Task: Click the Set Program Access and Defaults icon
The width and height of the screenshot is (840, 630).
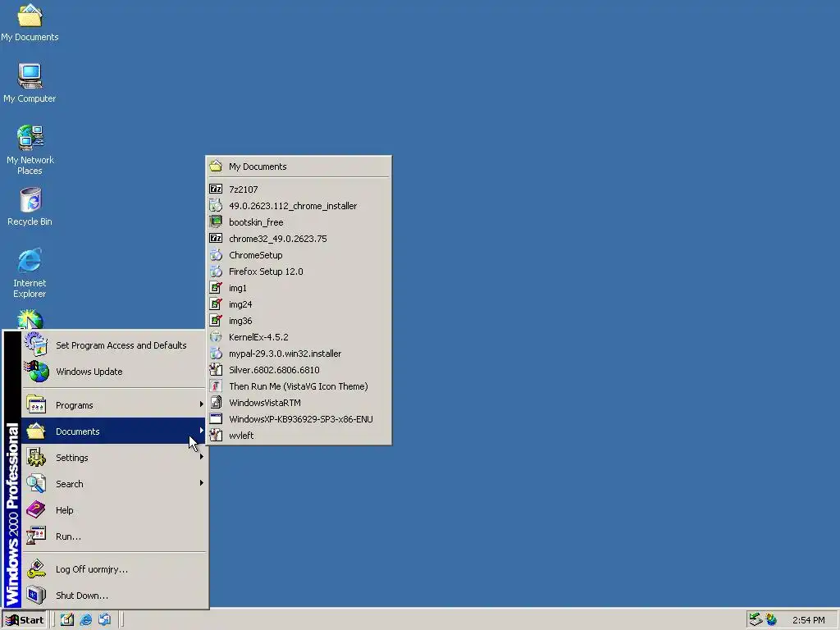Action: [x=36, y=345]
